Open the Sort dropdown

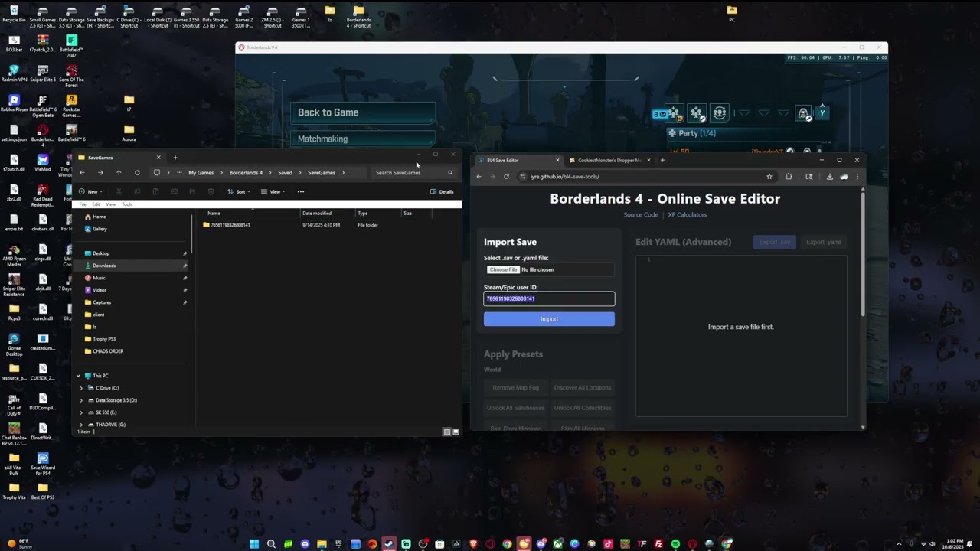240,191
